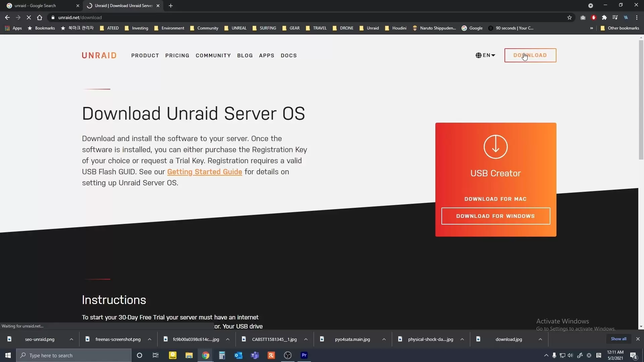Click the USB Creator download arrow icon
This screenshot has width=644, height=362.
pyautogui.click(x=495, y=147)
